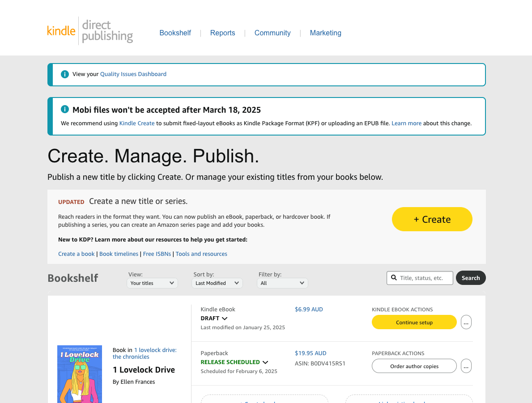Open the Quality Issues Dashboard link
Image resolution: width=532 pixels, height=403 pixels.
pyautogui.click(x=133, y=74)
